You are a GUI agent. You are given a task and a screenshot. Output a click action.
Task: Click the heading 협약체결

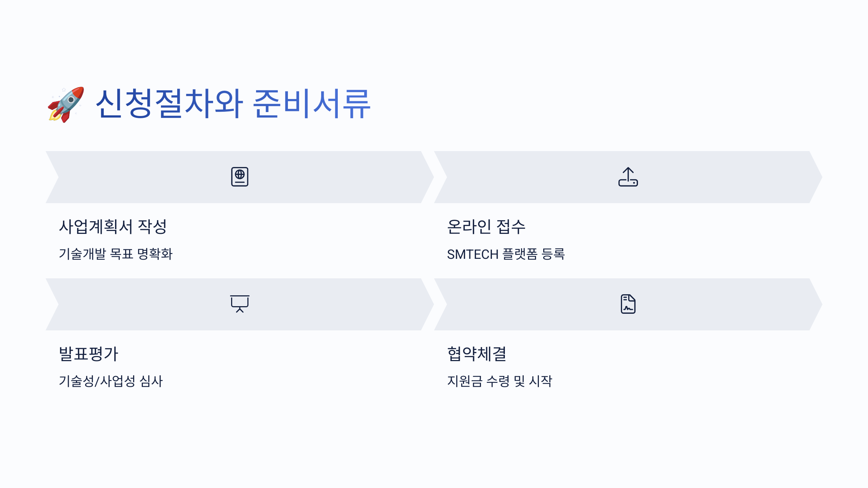tap(477, 354)
